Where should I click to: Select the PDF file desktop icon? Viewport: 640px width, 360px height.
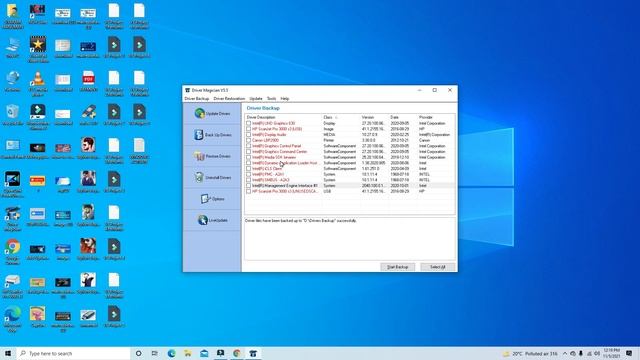click(x=89, y=81)
